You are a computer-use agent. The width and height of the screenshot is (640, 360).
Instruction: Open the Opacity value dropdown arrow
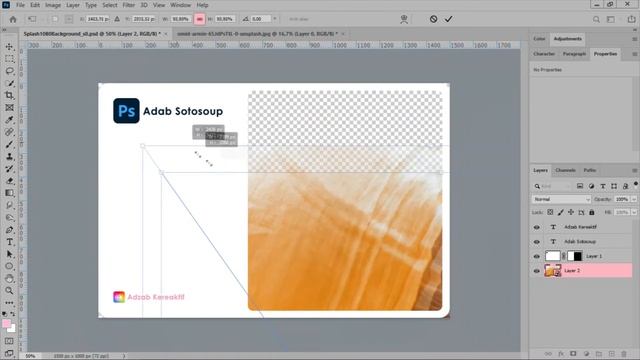633,199
